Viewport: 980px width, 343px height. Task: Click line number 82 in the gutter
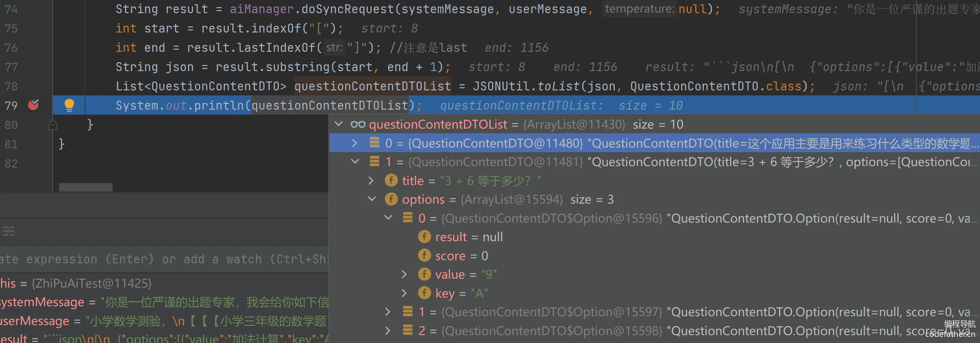click(x=11, y=164)
